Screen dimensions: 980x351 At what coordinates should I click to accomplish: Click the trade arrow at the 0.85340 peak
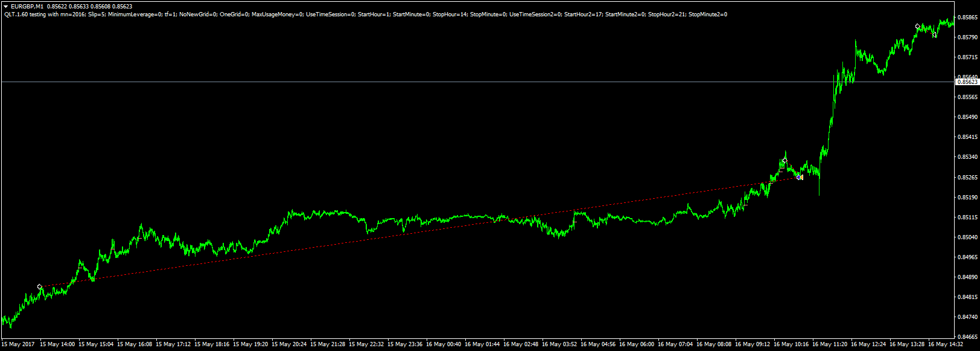784,160
